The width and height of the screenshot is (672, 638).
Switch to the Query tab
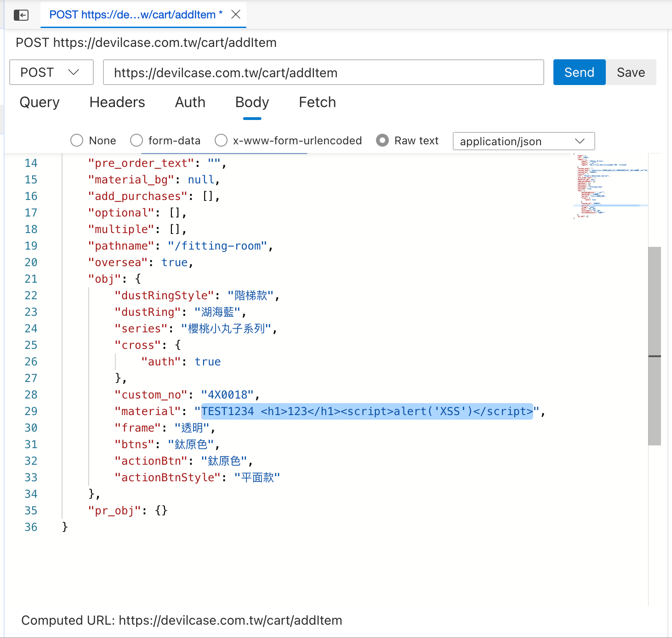pyautogui.click(x=40, y=102)
